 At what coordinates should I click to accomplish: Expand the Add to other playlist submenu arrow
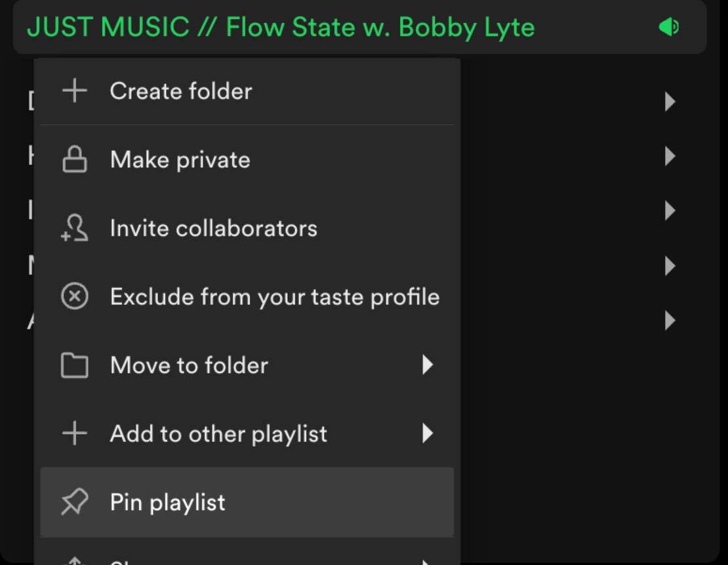click(428, 433)
